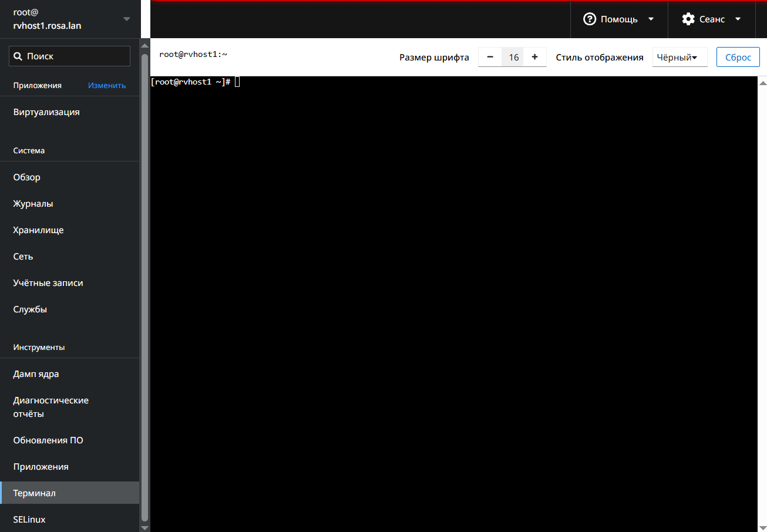Viewport: 767px width, 532px height.
Task: Open the Журналы section
Action: pyautogui.click(x=33, y=204)
